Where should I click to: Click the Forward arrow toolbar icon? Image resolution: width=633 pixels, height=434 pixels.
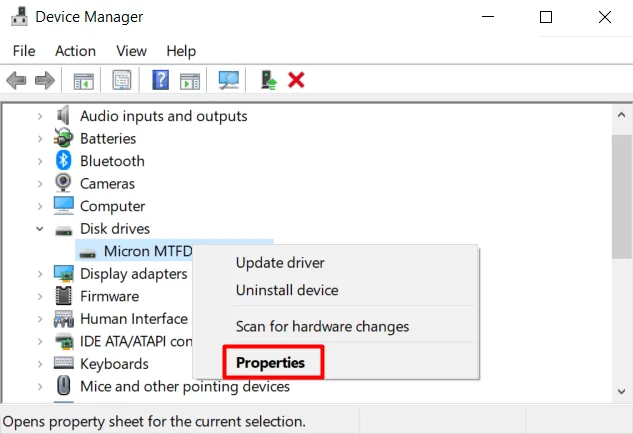tap(45, 80)
